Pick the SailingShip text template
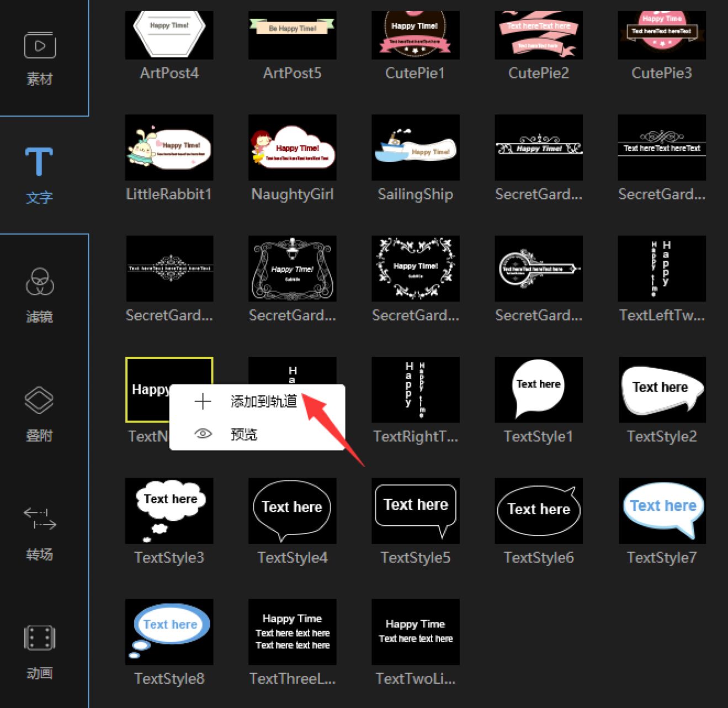Image resolution: width=728 pixels, height=708 pixels. point(416,147)
